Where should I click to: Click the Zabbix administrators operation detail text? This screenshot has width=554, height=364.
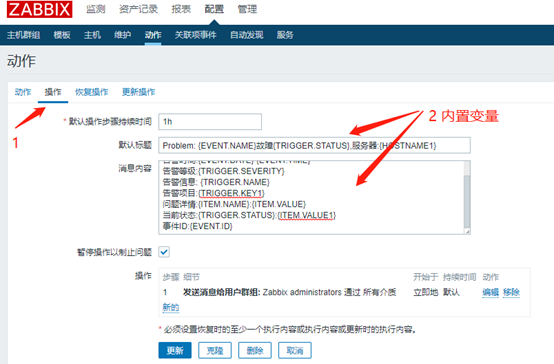point(289,292)
